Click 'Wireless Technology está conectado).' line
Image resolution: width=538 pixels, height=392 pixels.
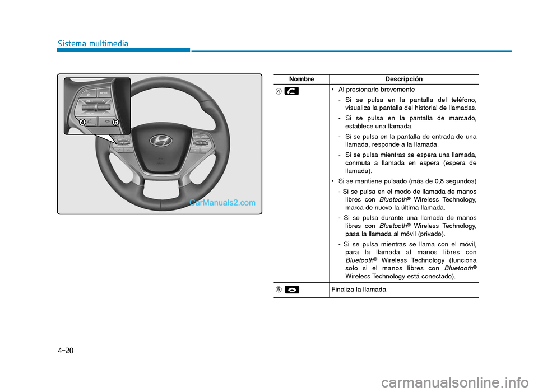(x=400, y=276)
